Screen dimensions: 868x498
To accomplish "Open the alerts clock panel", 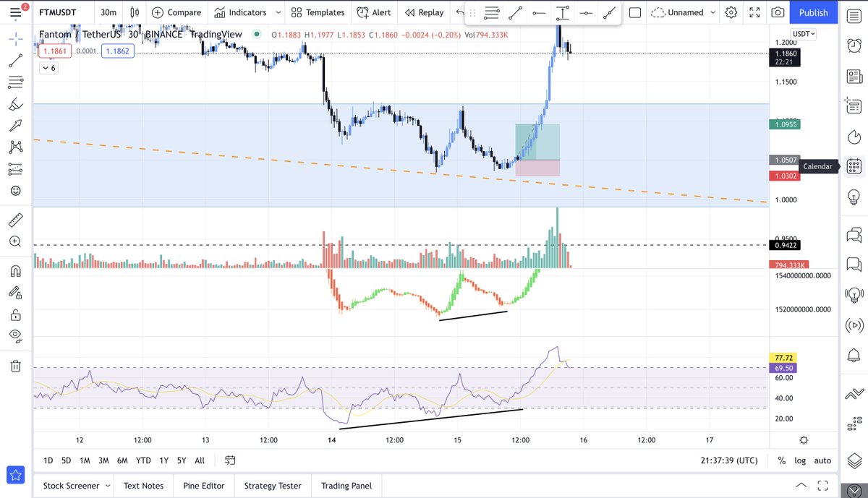I will pos(853,45).
